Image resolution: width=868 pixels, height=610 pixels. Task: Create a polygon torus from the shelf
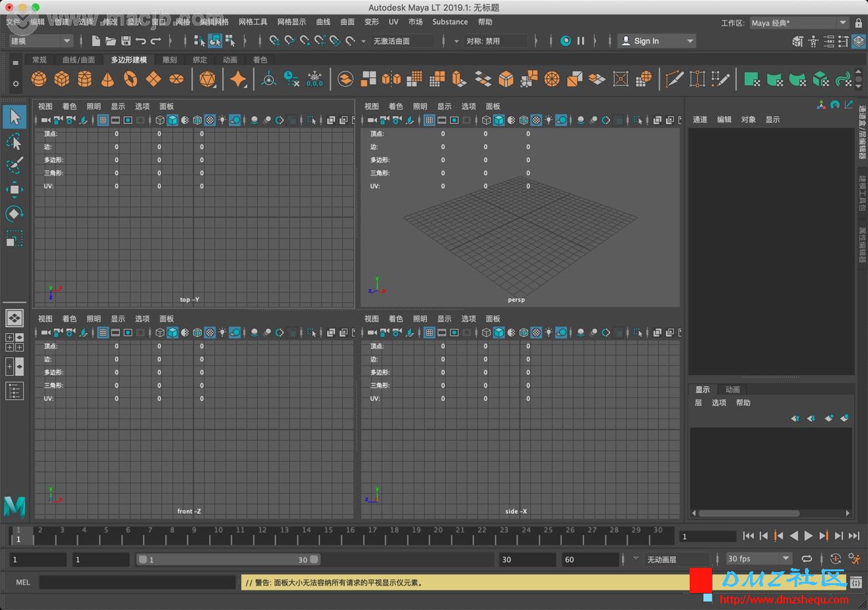click(x=130, y=79)
